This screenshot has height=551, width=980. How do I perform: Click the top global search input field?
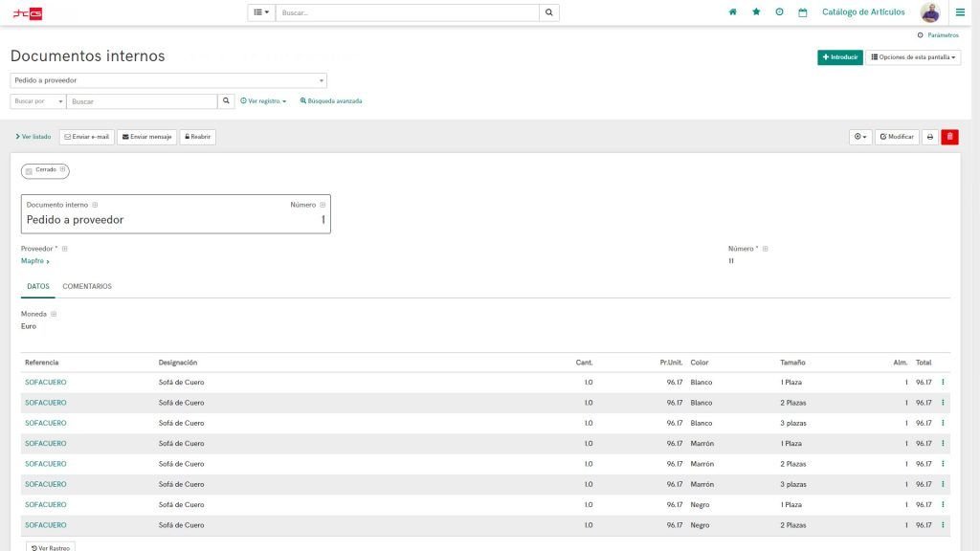(407, 12)
